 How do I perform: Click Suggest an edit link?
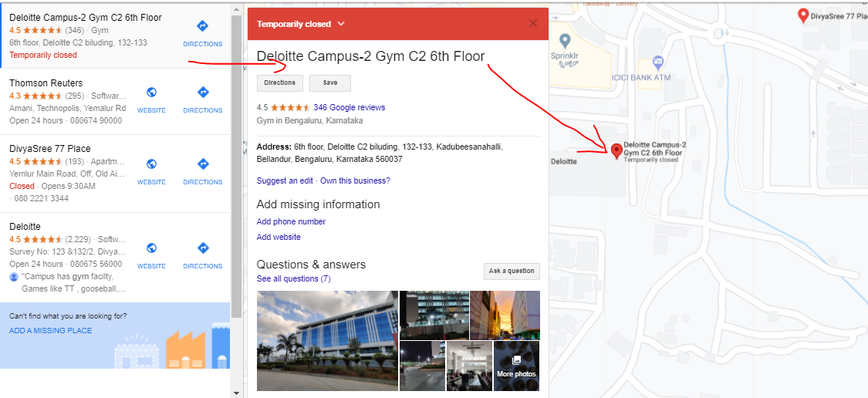tap(285, 180)
